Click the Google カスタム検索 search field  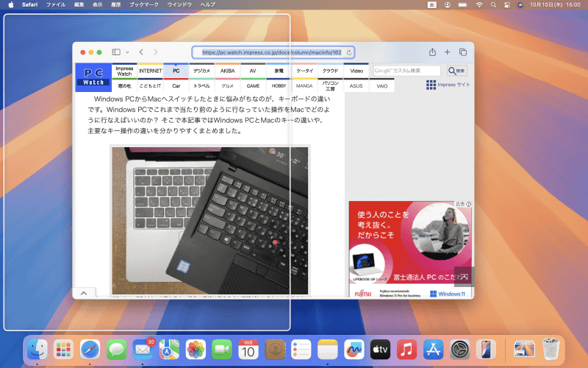[407, 71]
